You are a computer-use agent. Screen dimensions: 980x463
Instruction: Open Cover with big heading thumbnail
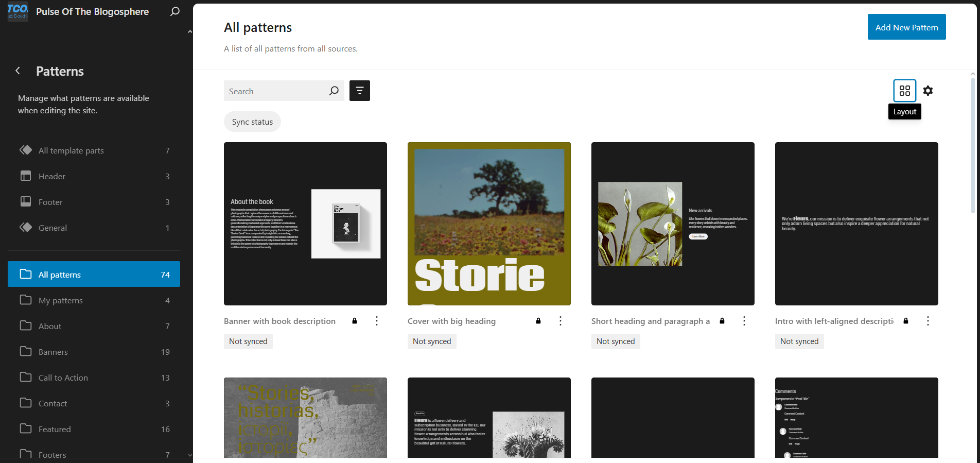click(489, 224)
